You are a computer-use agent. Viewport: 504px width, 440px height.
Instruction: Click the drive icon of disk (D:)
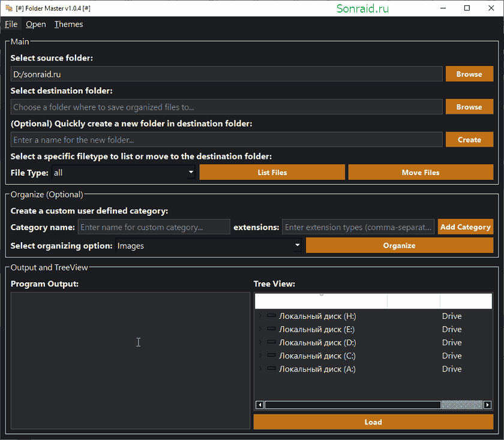271,342
